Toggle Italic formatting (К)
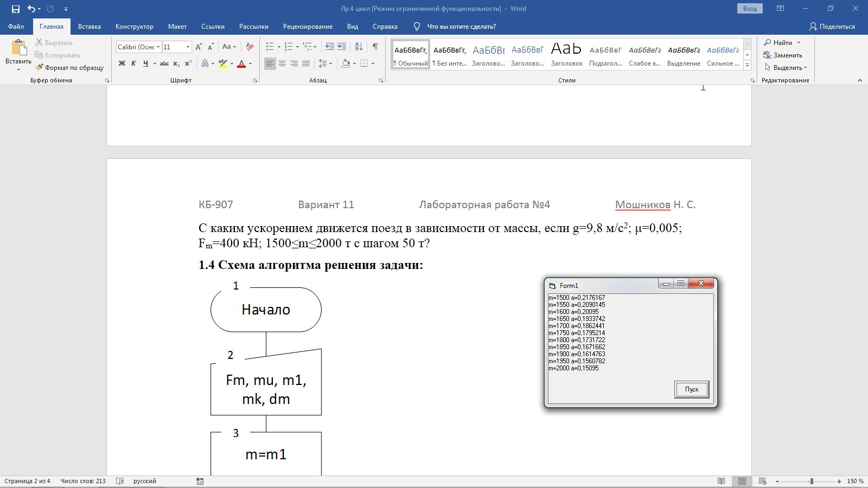This screenshot has height=488, width=868. (133, 63)
